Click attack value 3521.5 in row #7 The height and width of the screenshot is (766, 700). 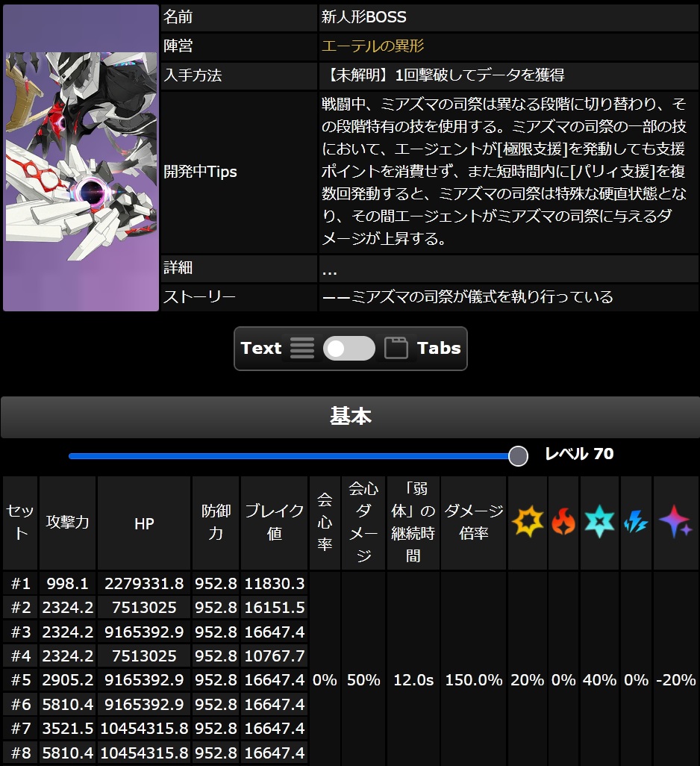[x=67, y=728]
